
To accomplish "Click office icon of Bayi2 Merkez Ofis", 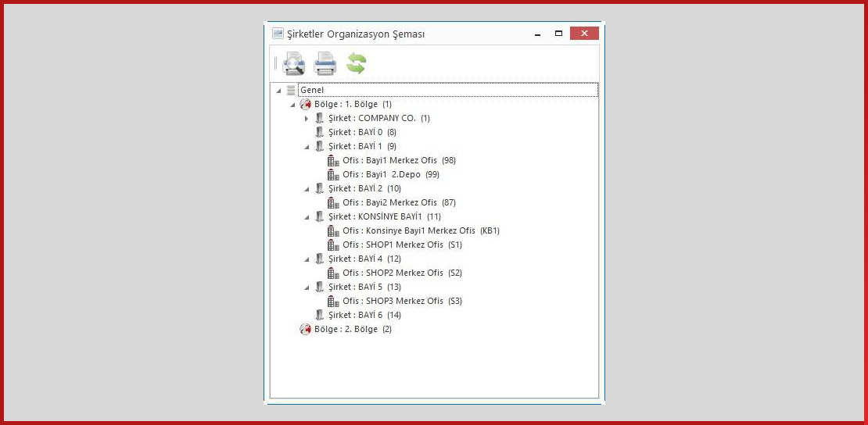I will point(333,202).
